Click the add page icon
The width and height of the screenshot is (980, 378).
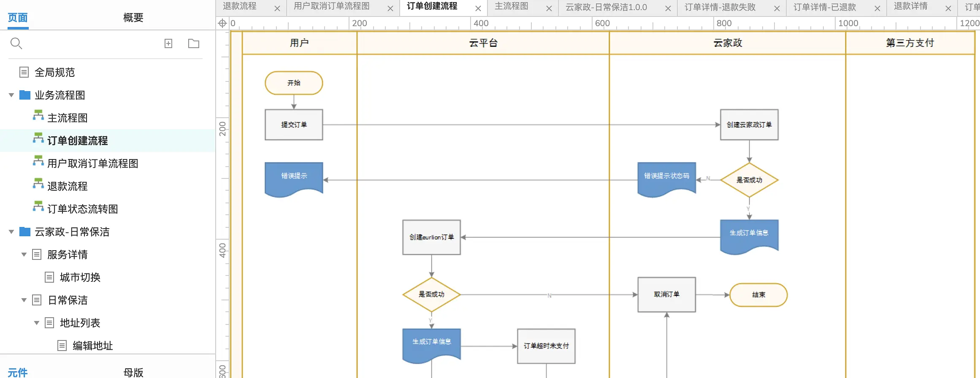(x=168, y=43)
